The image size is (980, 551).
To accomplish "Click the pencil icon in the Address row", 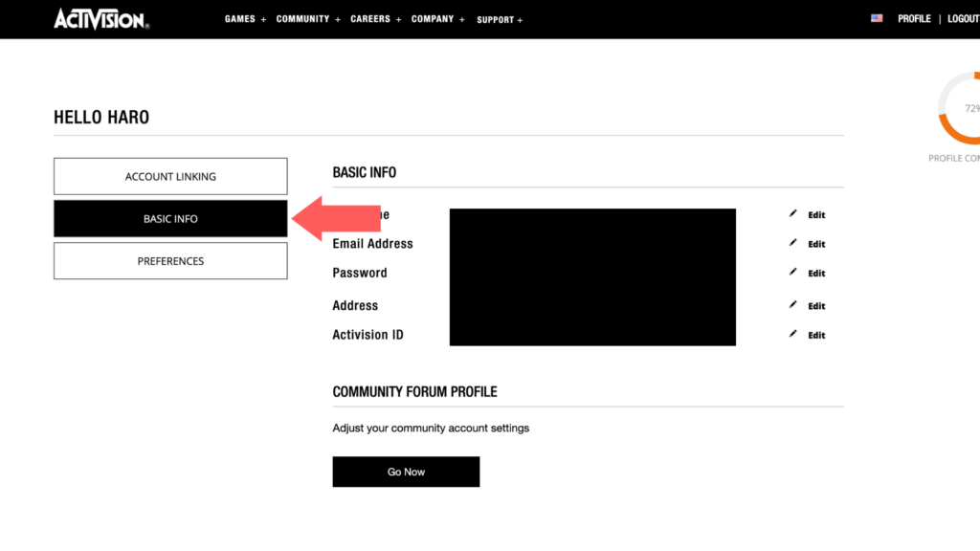I will click(792, 304).
